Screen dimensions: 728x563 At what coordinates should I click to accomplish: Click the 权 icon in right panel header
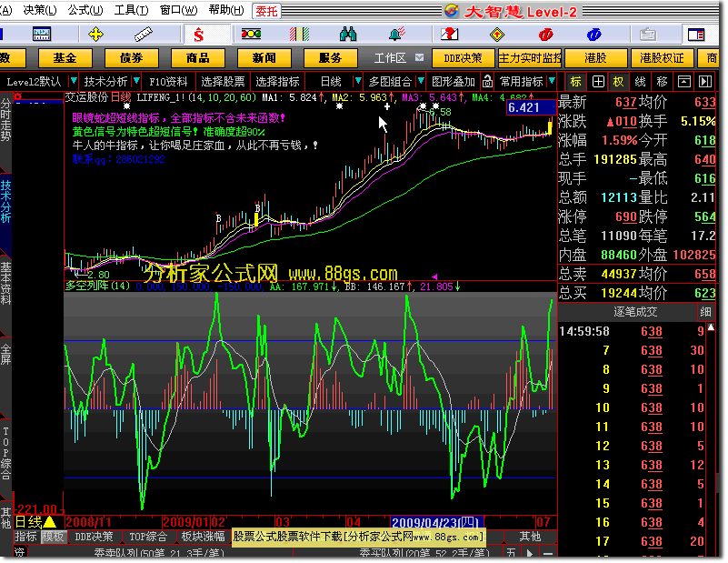click(618, 82)
